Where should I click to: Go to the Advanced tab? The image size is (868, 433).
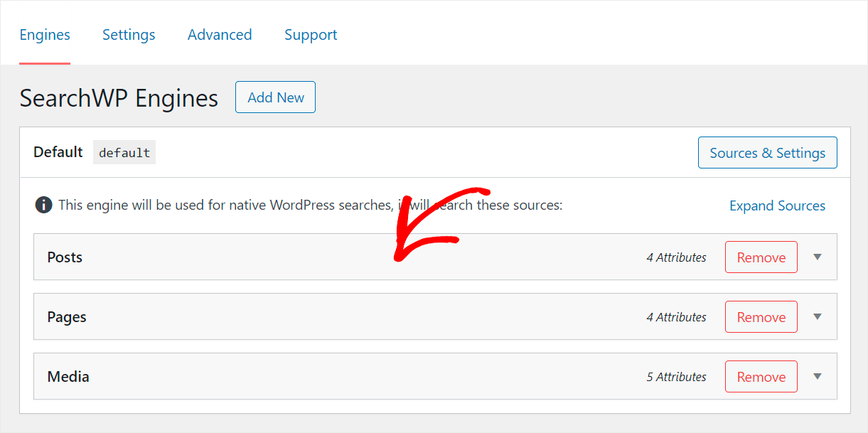[220, 35]
